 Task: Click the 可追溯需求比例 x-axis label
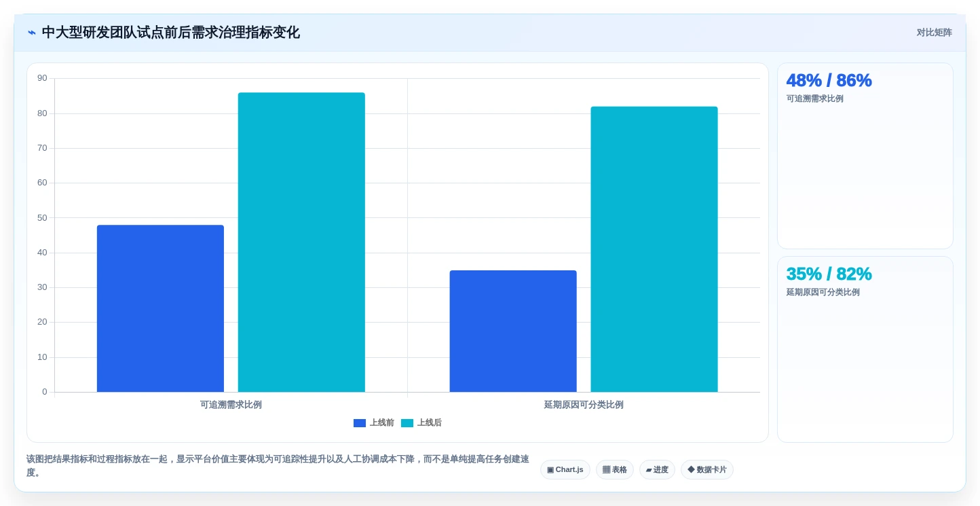click(x=231, y=405)
